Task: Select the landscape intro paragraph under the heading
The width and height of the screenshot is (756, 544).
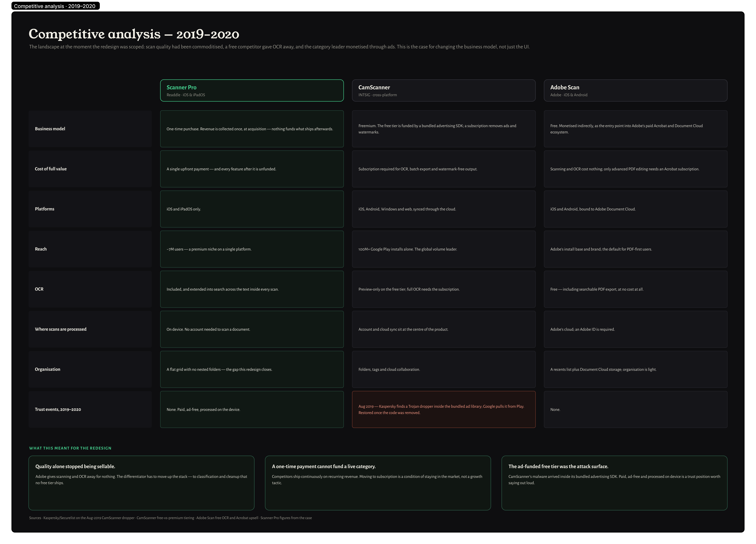Action: 279,47
